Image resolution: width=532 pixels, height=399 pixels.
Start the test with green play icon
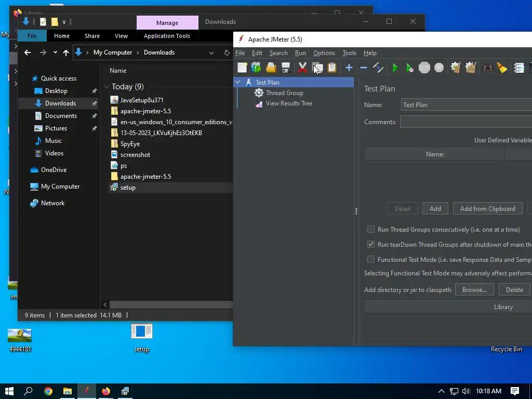pyautogui.click(x=395, y=68)
